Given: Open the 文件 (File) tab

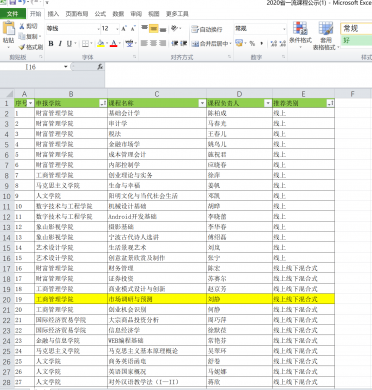Looking at the screenshot, I should click(13, 14).
